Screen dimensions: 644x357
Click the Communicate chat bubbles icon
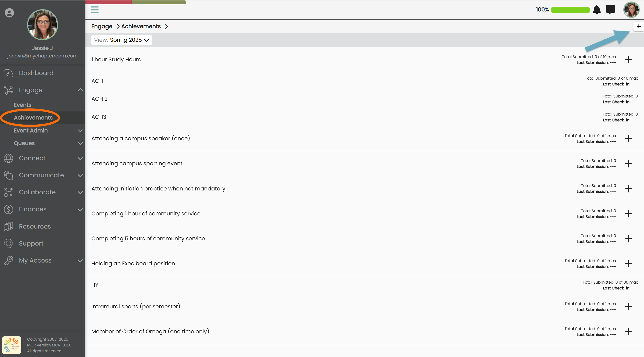pyautogui.click(x=9, y=175)
